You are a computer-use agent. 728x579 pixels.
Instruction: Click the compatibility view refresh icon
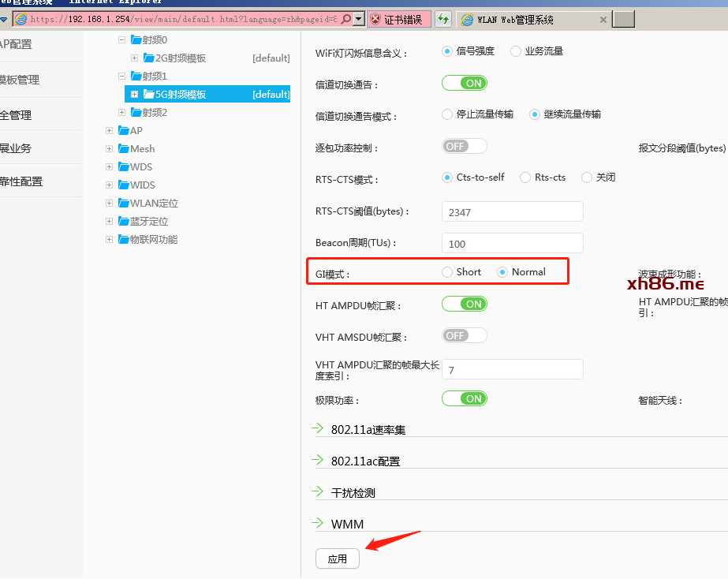[444, 19]
